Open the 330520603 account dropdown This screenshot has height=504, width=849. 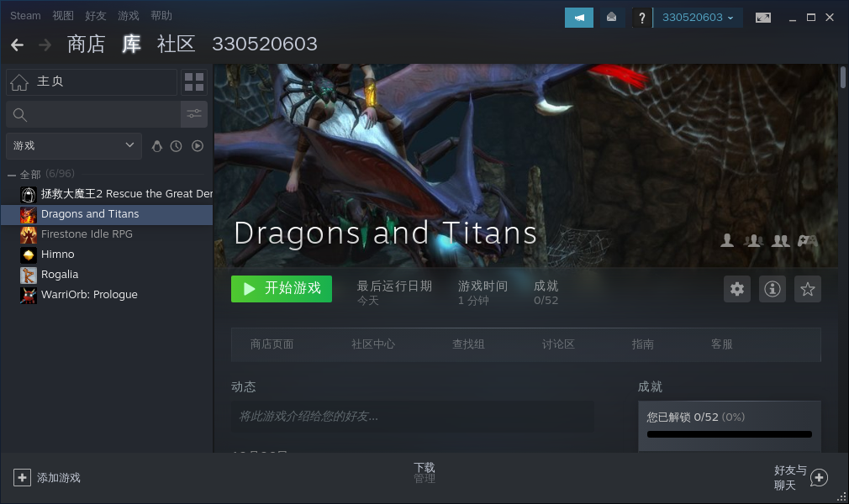[698, 18]
